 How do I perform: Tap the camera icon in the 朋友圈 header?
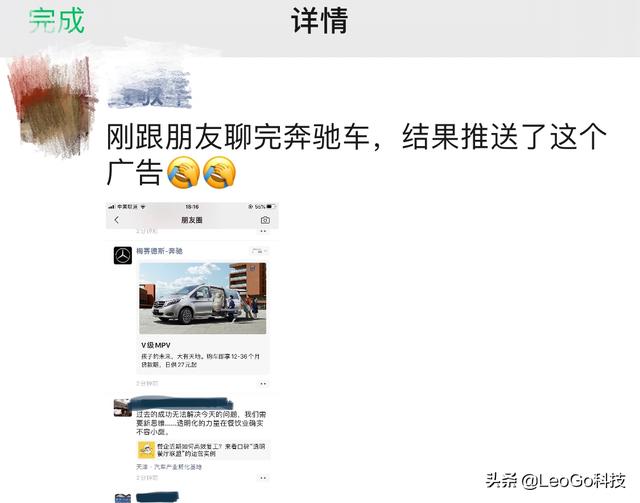click(265, 220)
